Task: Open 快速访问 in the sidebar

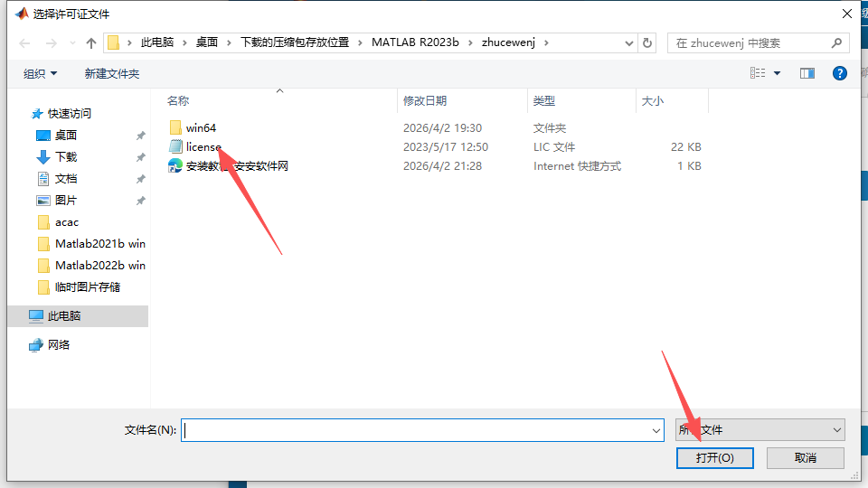Action: [x=70, y=114]
